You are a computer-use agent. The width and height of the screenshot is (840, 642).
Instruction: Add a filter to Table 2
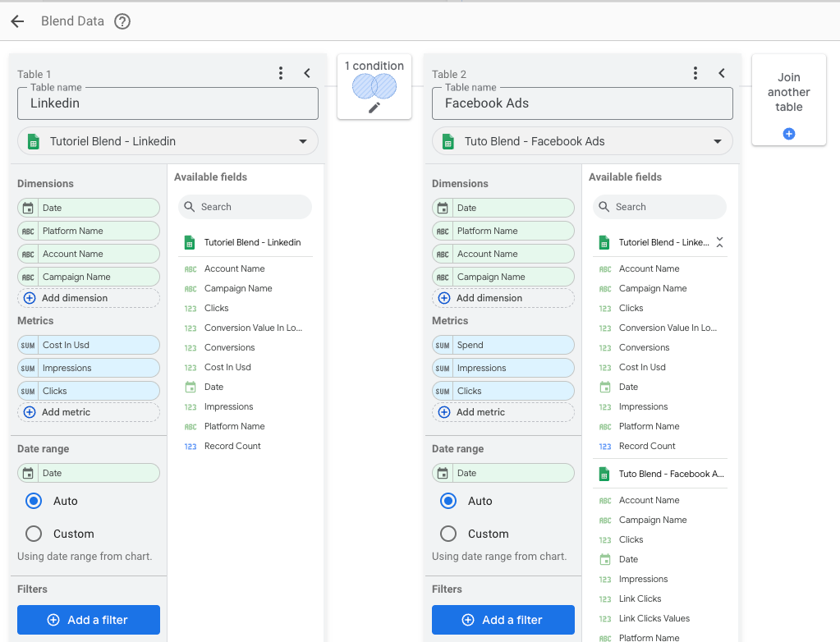tap(503, 620)
